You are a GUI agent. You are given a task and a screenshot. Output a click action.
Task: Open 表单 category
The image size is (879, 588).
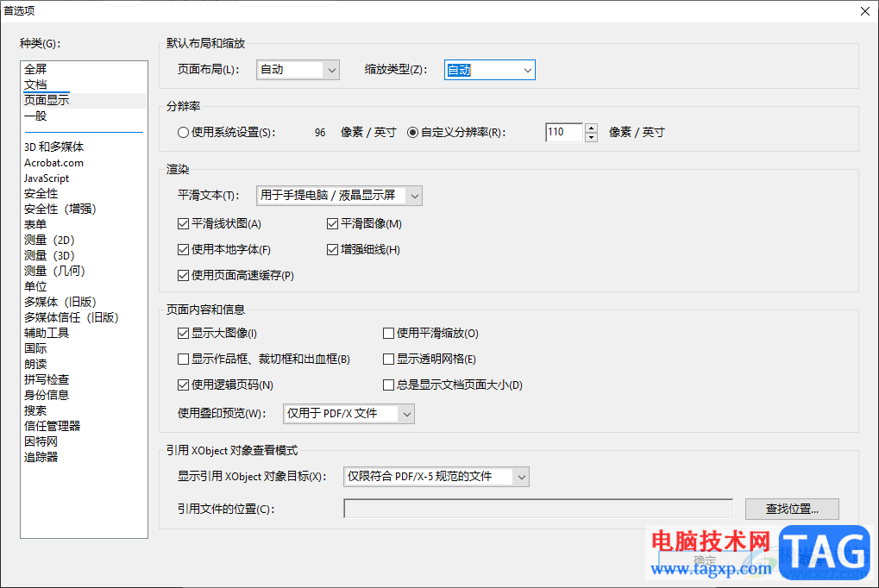35,224
